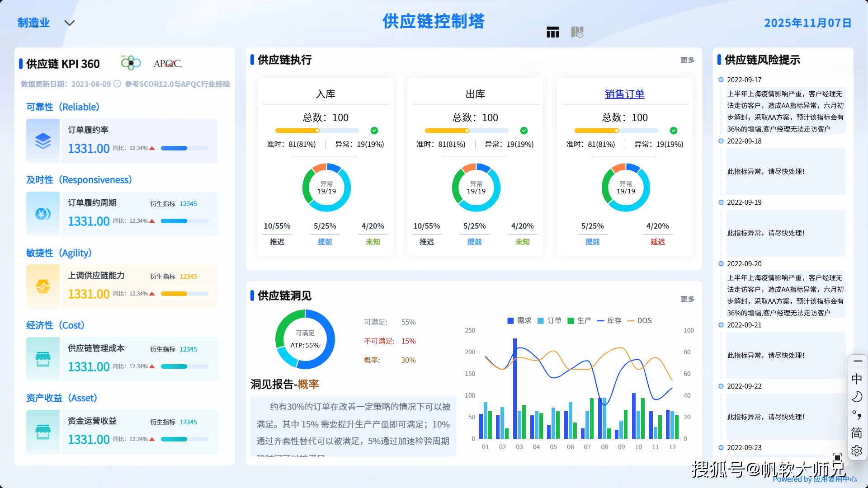Click the 制造业 industry label
Image resolution: width=868 pixels, height=488 pixels.
click(33, 23)
